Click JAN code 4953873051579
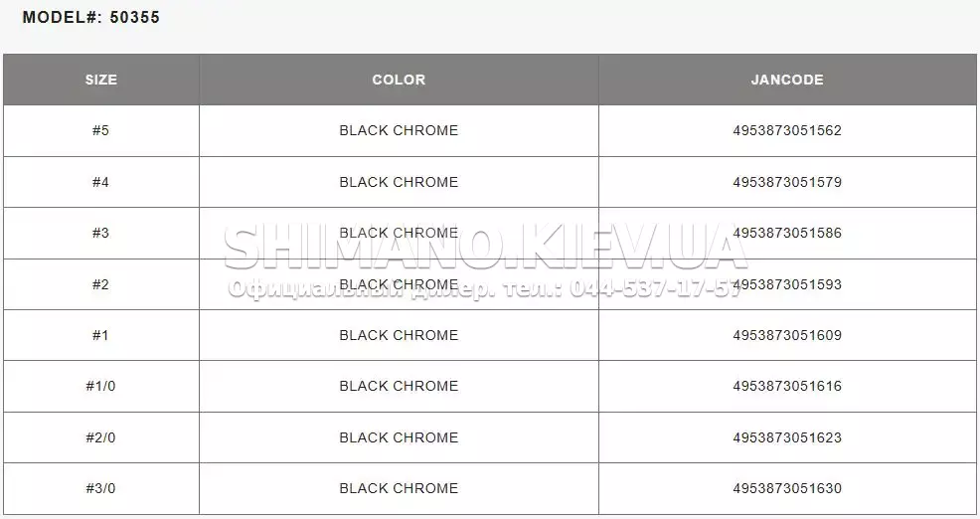The image size is (980, 519). (787, 182)
